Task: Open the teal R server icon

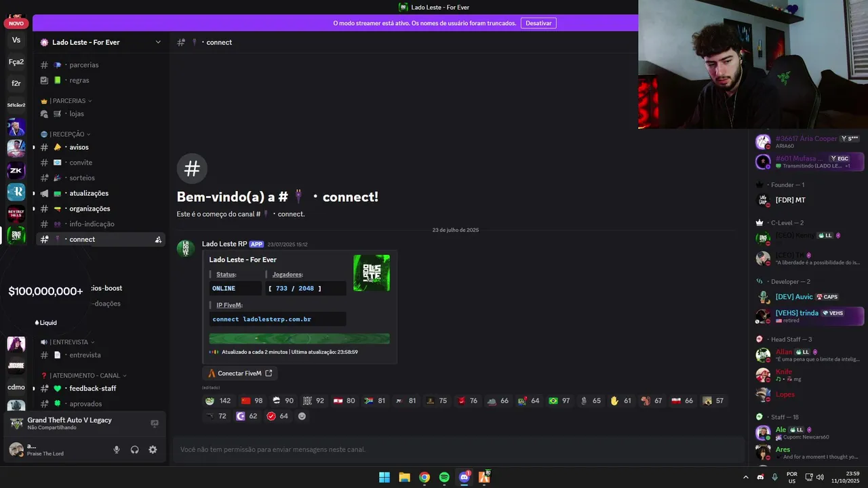Action: tap(16, 192)
